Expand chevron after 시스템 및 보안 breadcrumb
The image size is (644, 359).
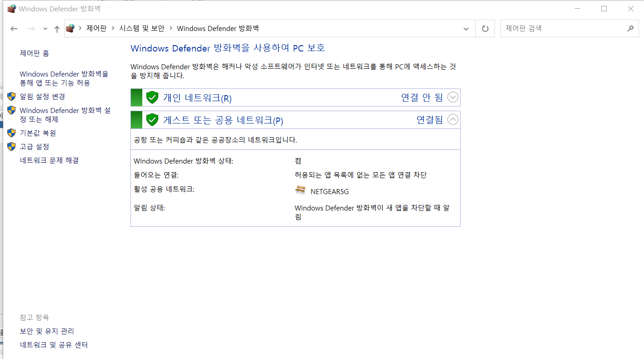(171, 28)
